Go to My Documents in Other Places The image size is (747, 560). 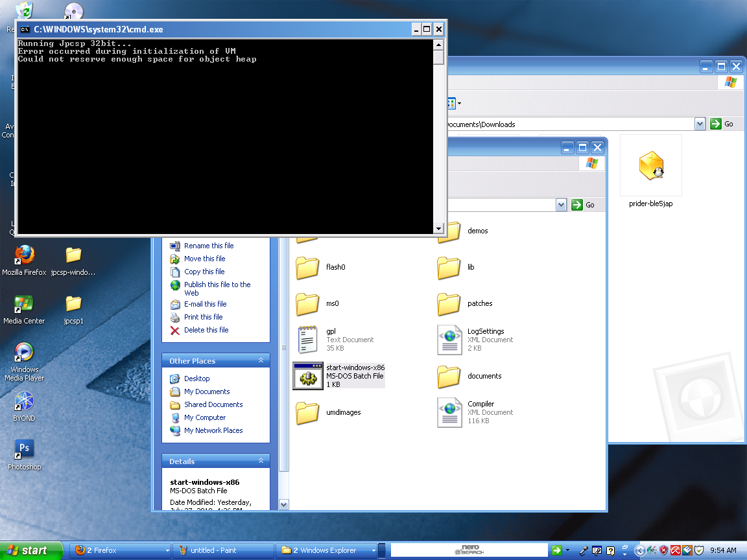[x=207, y=391]
